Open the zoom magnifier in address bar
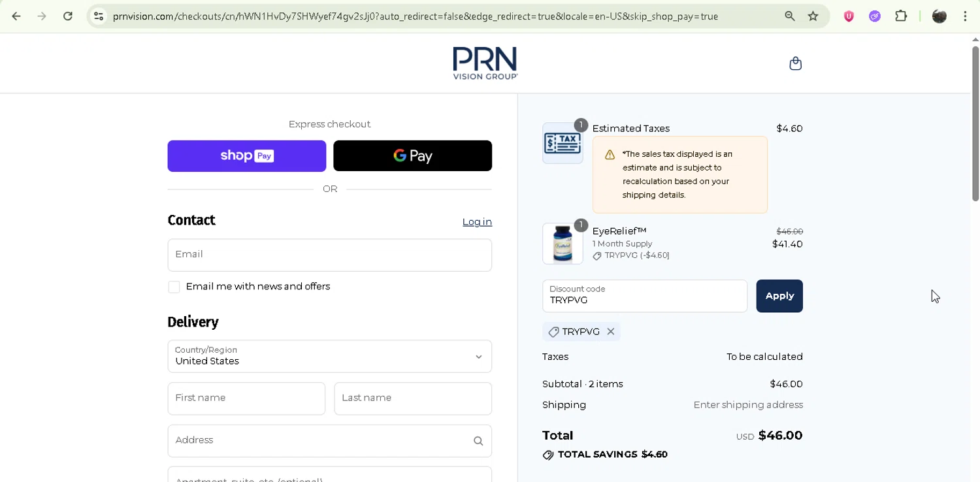Image resolution: width=980 pixels, height=482 pixels. point(790,16)
